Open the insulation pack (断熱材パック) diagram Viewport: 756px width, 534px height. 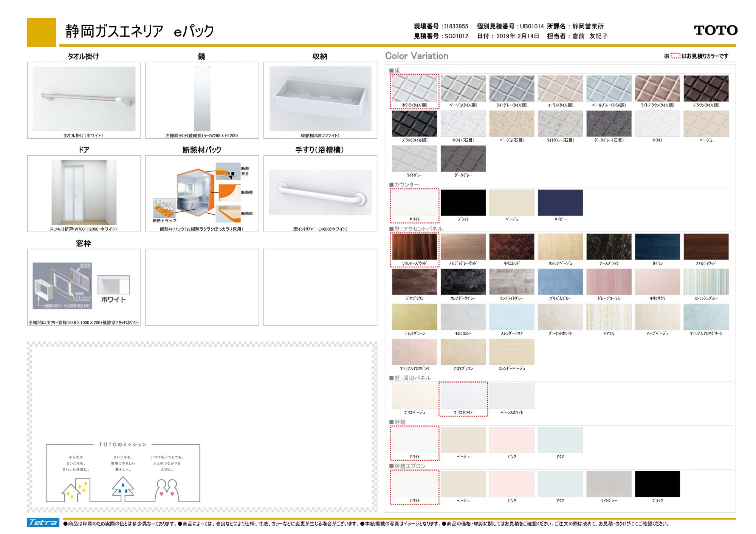[x=203, y=193]
